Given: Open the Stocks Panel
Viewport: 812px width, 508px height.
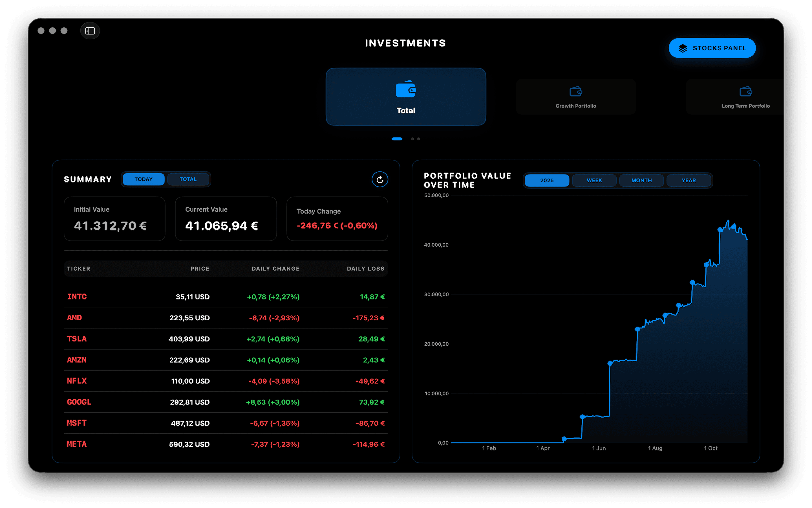Looking at the screenshot, I should point(712,48).
